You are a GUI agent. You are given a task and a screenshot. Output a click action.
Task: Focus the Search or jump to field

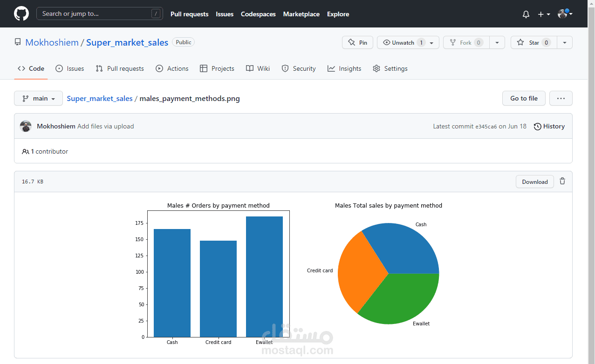100,13
